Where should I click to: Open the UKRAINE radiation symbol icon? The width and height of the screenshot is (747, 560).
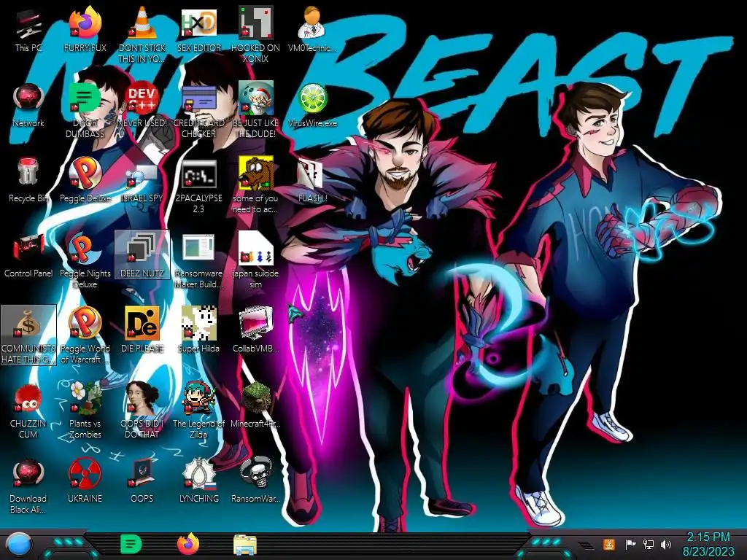[85, 481]
